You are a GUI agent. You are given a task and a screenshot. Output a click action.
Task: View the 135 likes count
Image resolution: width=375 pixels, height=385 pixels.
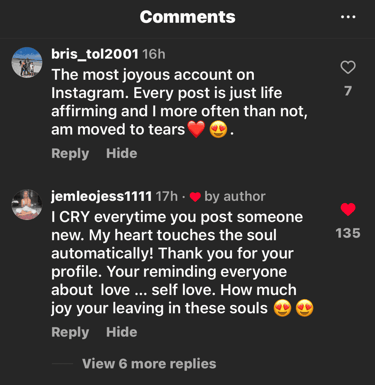(348, 233)
